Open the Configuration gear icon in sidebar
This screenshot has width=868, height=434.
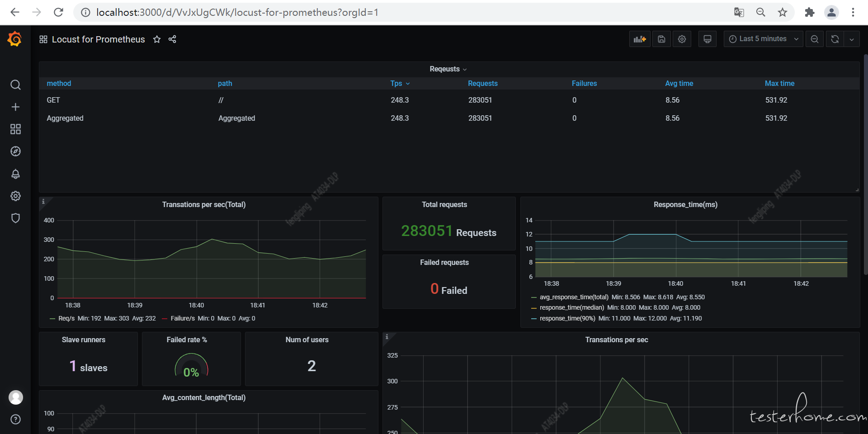coord(15,196)
